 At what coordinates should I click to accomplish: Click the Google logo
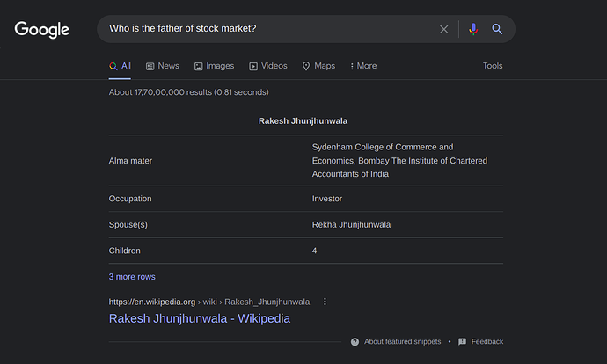point(42,29)
